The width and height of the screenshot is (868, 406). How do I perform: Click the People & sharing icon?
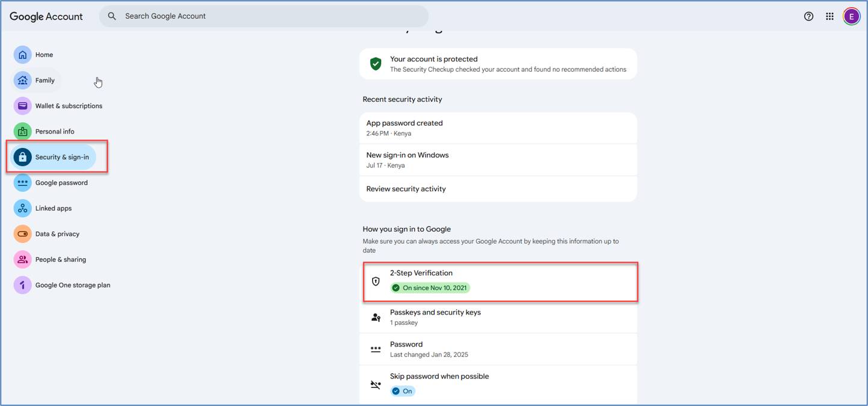[x=22, y=259]
